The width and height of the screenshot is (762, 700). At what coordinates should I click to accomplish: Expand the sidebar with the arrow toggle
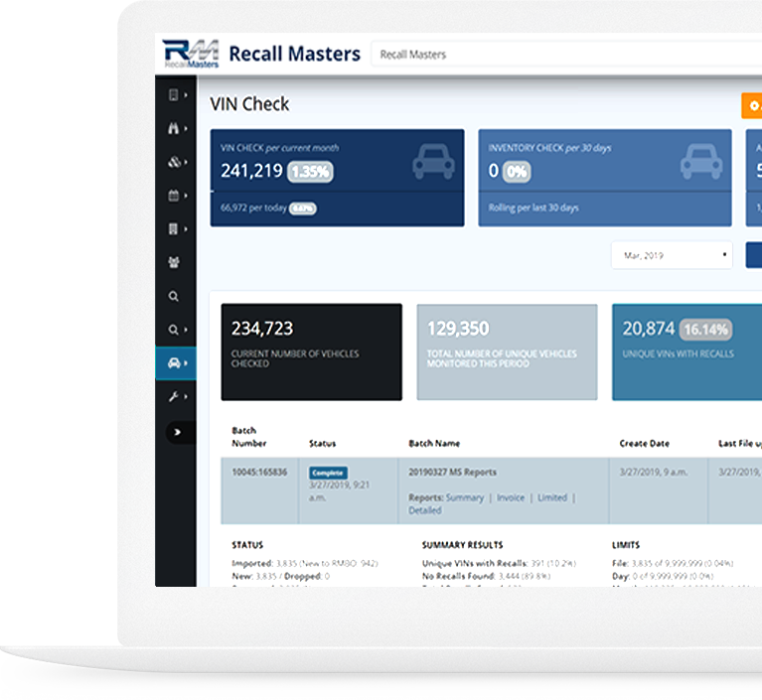(179, 432)
